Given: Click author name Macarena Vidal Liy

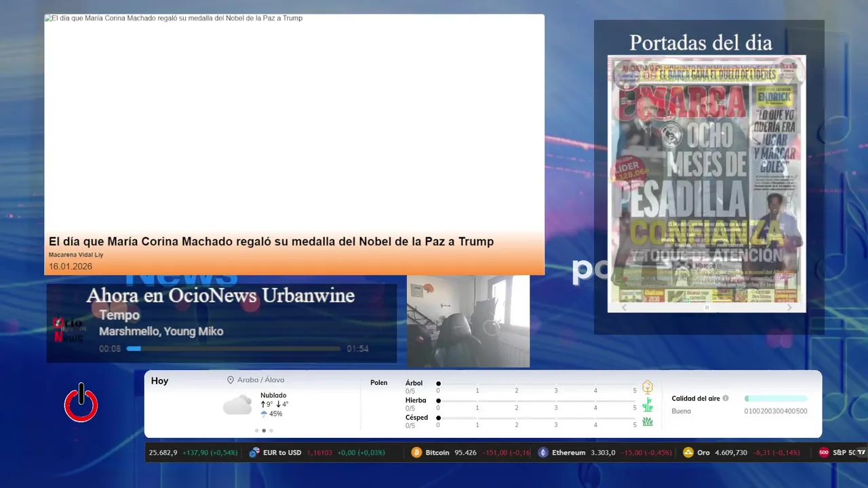Looking at the screenshot, I should point(76,255).
